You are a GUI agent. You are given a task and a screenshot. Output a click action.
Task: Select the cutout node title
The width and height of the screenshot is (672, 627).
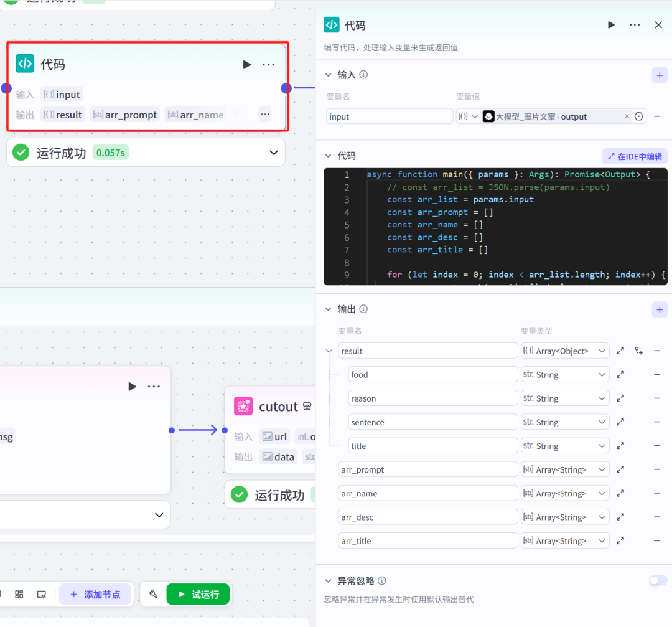click(x=278, y=406)
